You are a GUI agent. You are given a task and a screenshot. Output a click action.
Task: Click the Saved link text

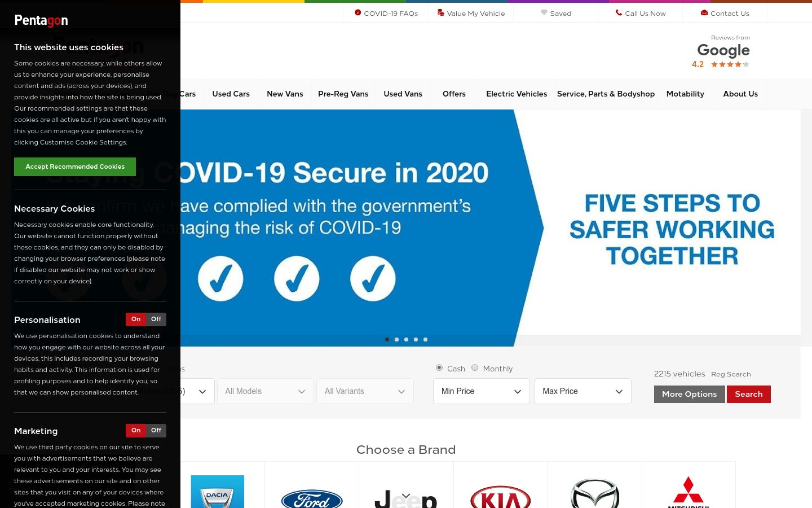click(x=561, y=13)
